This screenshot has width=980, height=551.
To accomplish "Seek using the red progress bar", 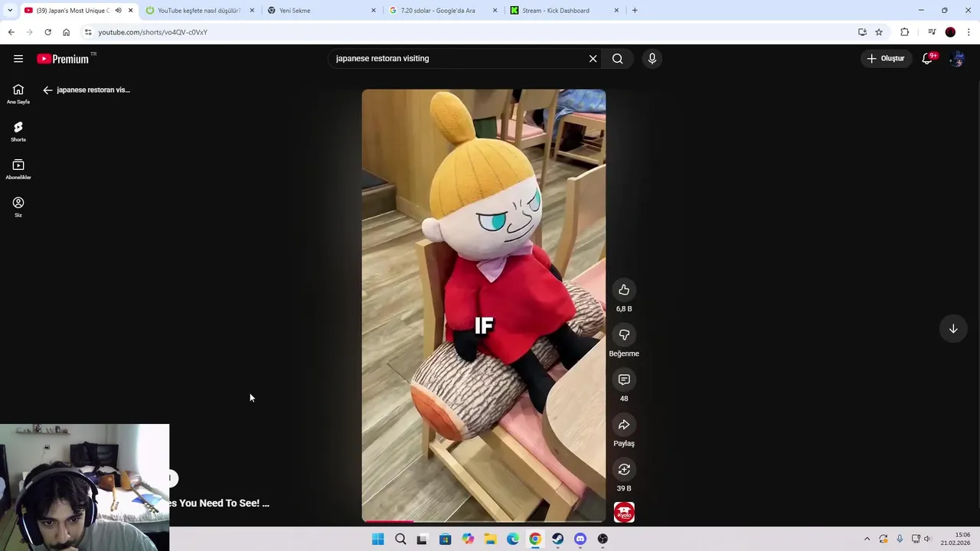I will [x=484, y=521].
